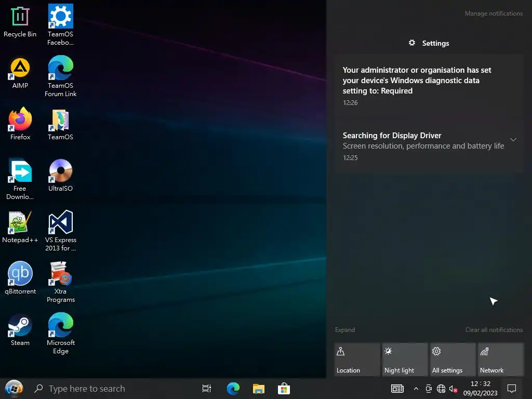Select the AIMP desktop icon
The image size is (532, 399).
[x=20, y=73]
